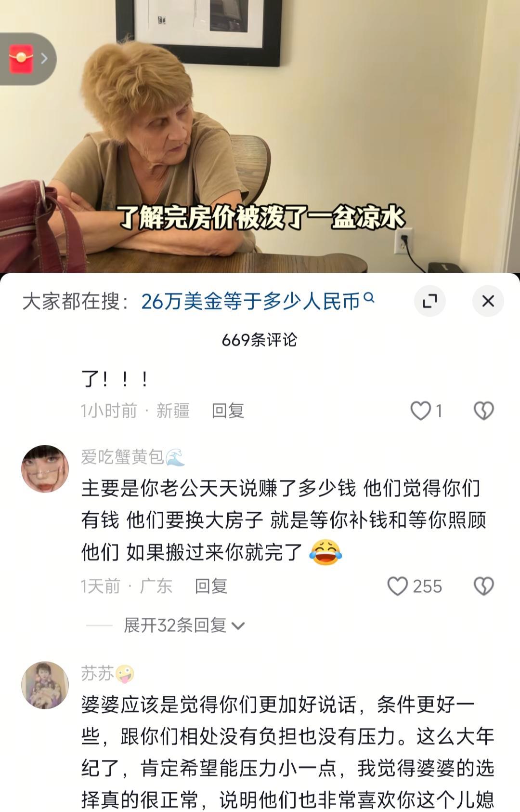Tap 苏苏's comment text about 婆婆
The image size is (520, 812).
[287, 752]
